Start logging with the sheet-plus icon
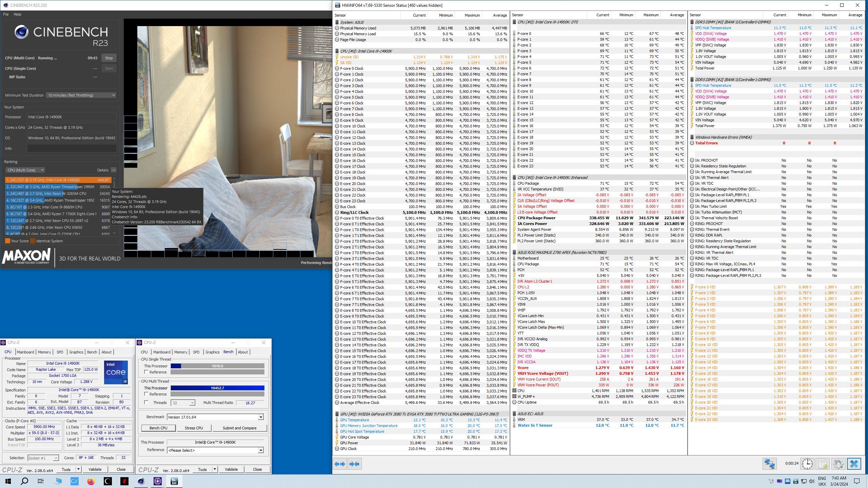 (x=823, y=464)
